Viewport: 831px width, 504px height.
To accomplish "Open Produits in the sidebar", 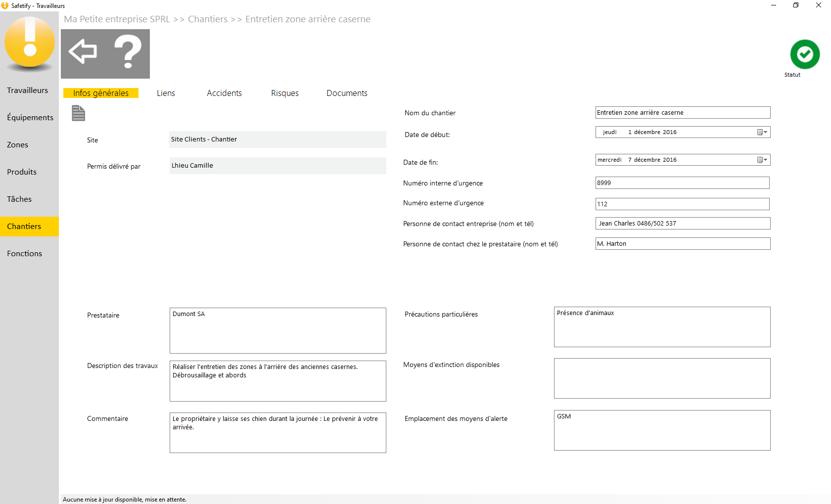I will 29,172.
